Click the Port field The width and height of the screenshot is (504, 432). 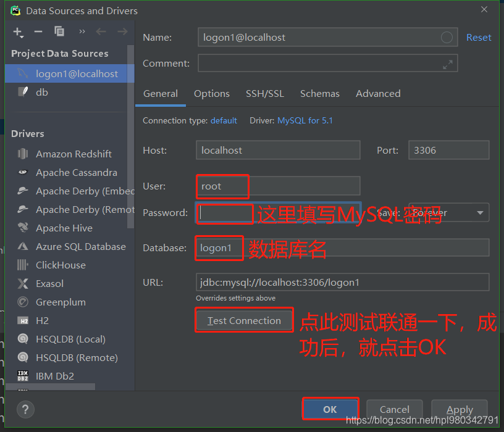click(x=448, y=150)
